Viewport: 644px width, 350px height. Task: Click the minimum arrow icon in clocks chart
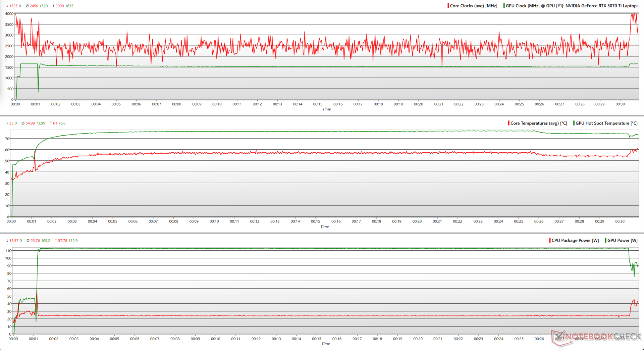coord(7,6)
